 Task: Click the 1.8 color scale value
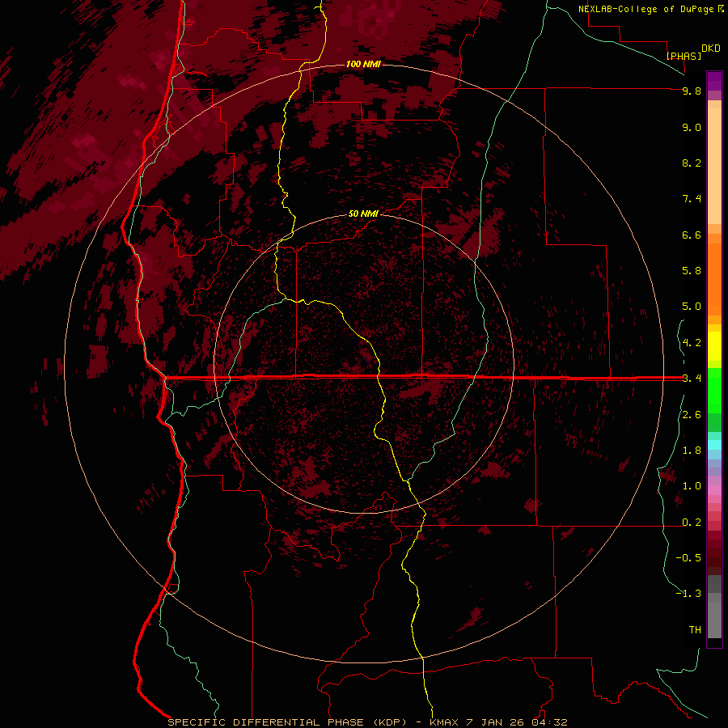(692, 451)
